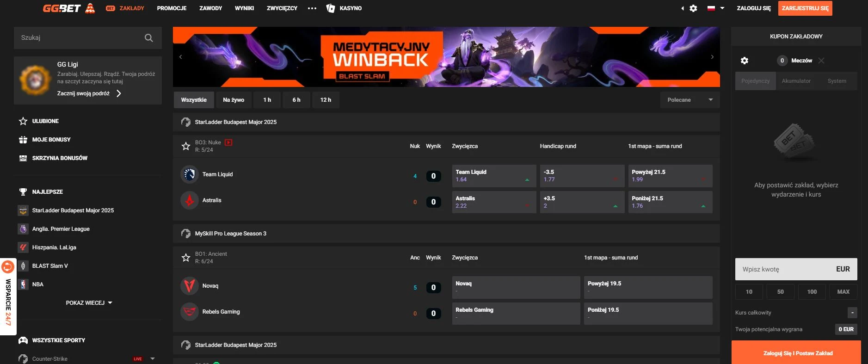
Task: Set stake to MAX
Action: [x=843, y=292]
